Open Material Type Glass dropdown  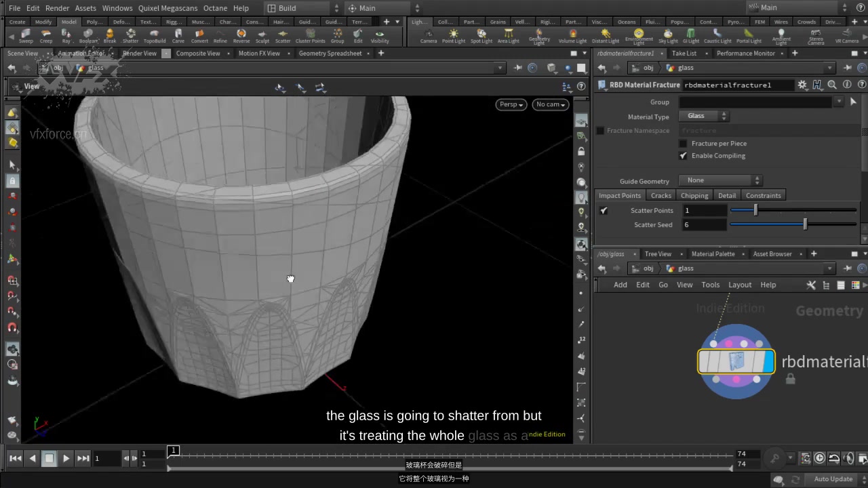pos(704,116)
